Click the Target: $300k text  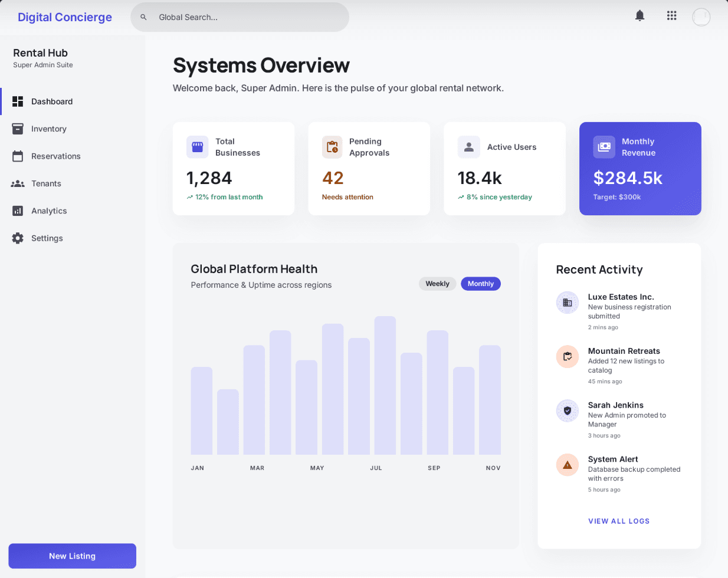click(x=617, y=197)
